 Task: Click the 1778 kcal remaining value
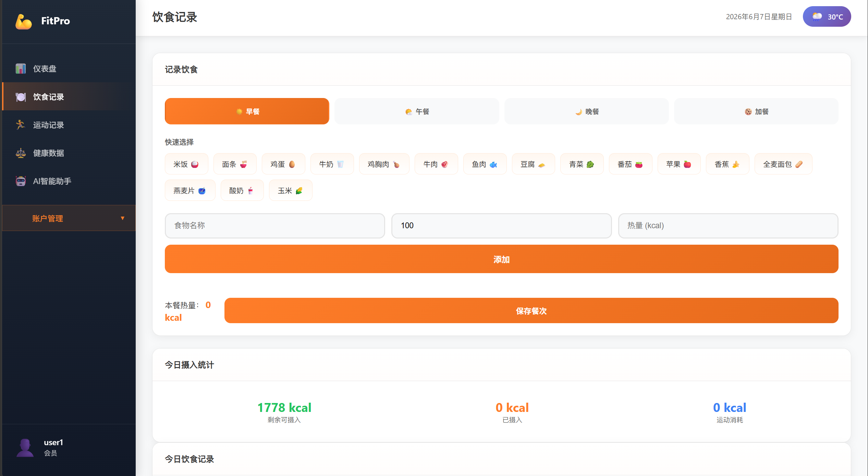(x=284, y=407)
